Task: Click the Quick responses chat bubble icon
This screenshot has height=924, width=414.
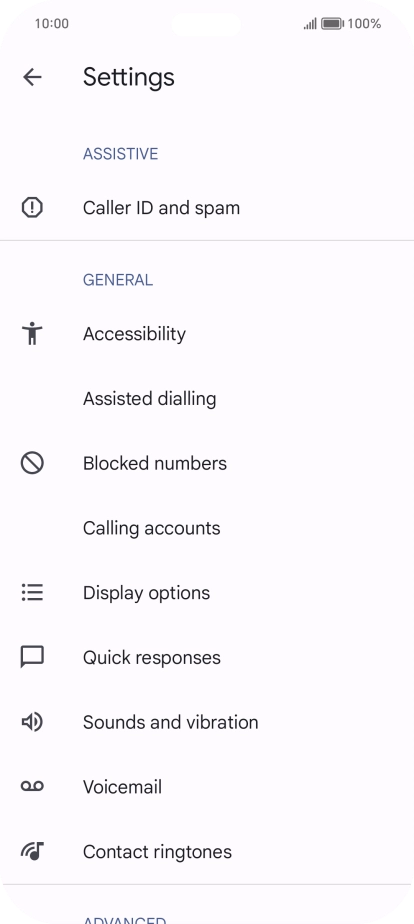Action: tap(32, 657)
